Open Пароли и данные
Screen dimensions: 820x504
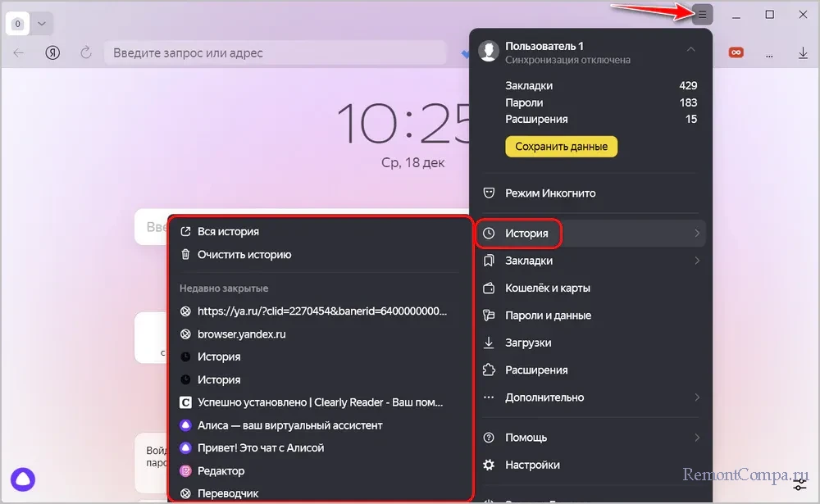click(x=591, y=316)
